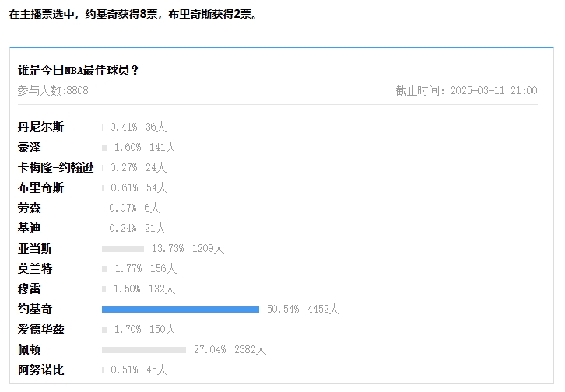The height and width of the screenshot is (392, 565).
Task: Click the 参与人数:8808 participant count
Action: click(53, 91)
